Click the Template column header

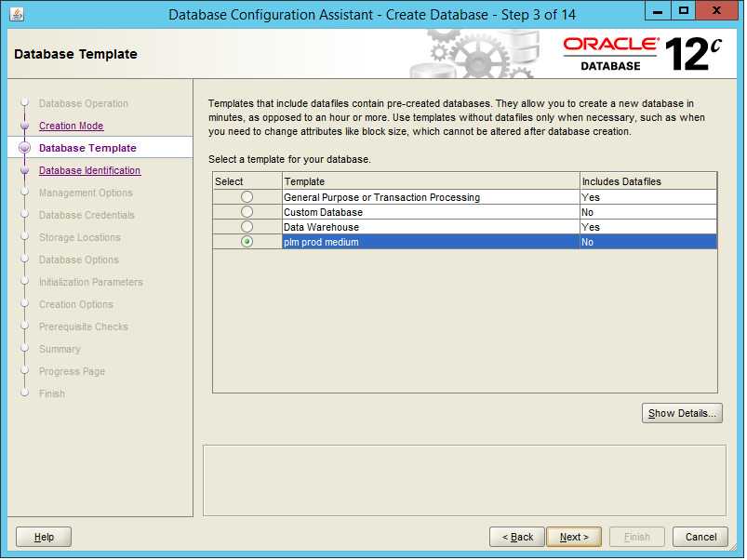click(431, 181)
